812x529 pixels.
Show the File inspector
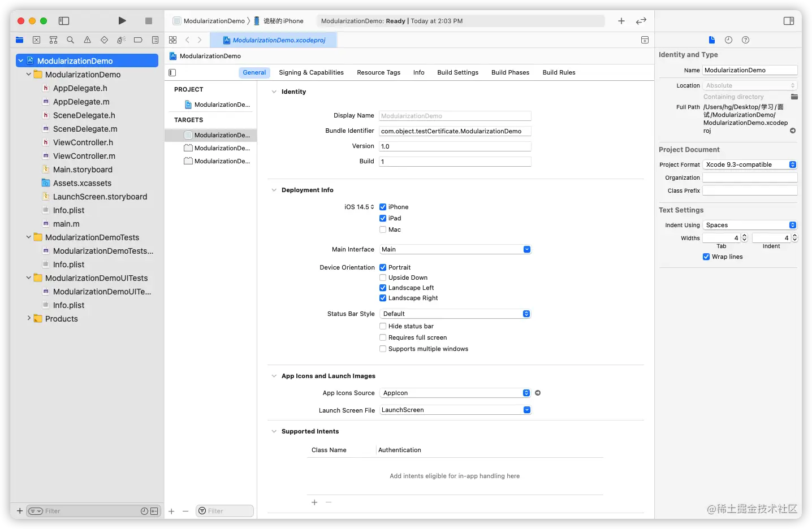pyautogui.click(x=712, y=40)
